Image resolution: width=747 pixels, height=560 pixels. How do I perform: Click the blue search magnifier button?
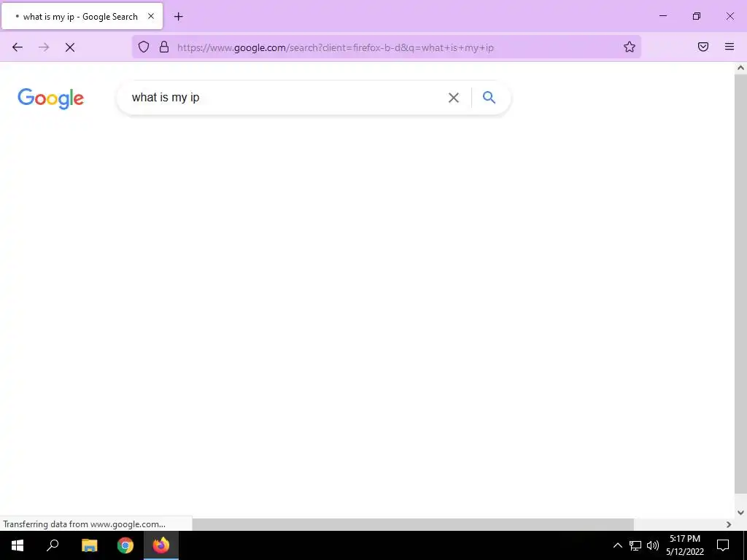point(489,98)
